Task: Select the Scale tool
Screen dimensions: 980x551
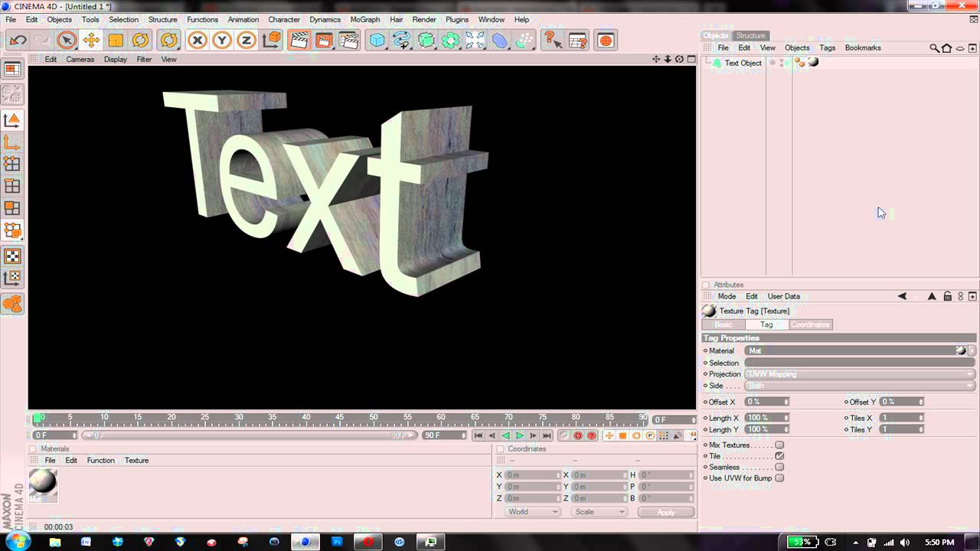Action: coord(116,41)
